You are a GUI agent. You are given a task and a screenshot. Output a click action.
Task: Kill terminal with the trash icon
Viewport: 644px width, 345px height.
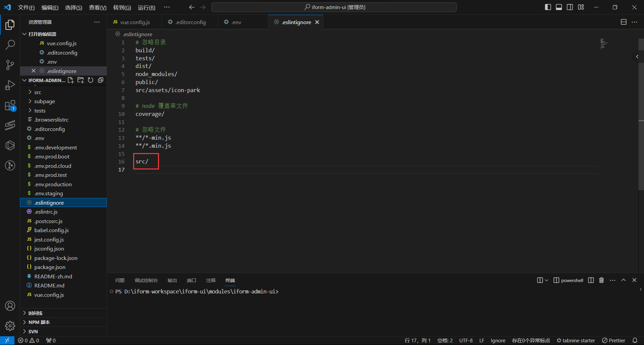pyautogui.click(x=601, y=280)
